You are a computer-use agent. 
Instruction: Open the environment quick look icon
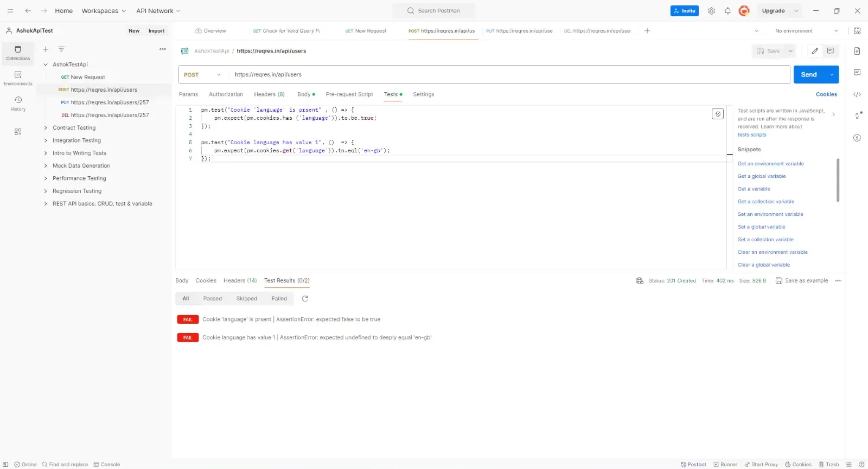tap(857, 31)
